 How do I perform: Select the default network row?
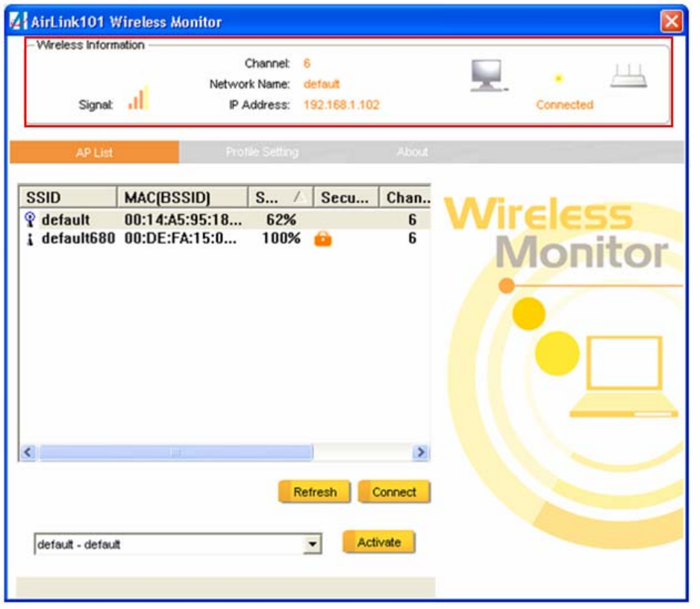point(225,219)
